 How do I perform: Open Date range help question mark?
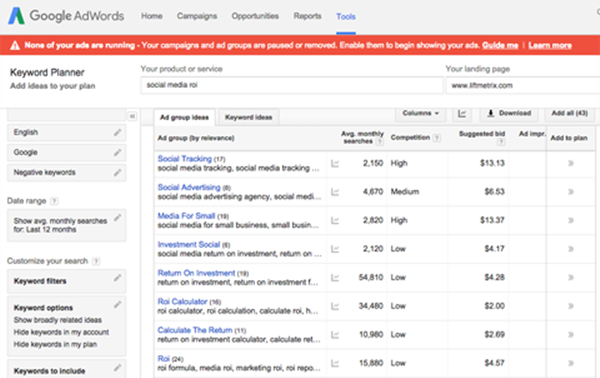tap(54, 201)
